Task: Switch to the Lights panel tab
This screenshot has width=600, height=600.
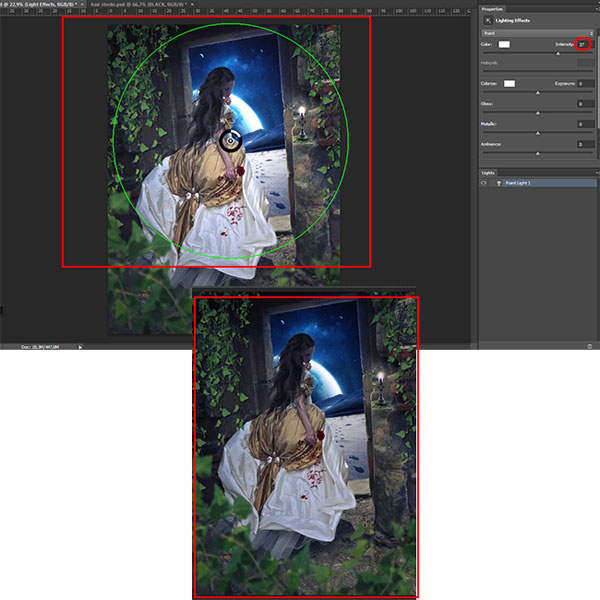Action: pyautogui.click(x=488, y=173)
